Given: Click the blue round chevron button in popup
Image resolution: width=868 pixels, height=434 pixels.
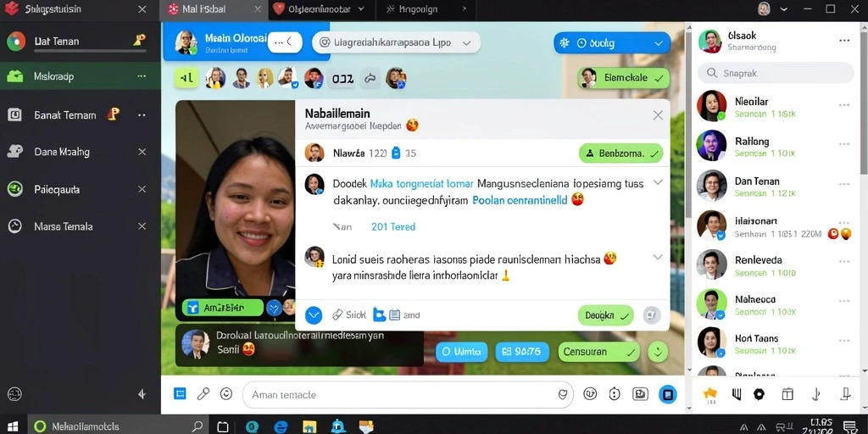Looking at the screenshot, I should pos(314,315).
